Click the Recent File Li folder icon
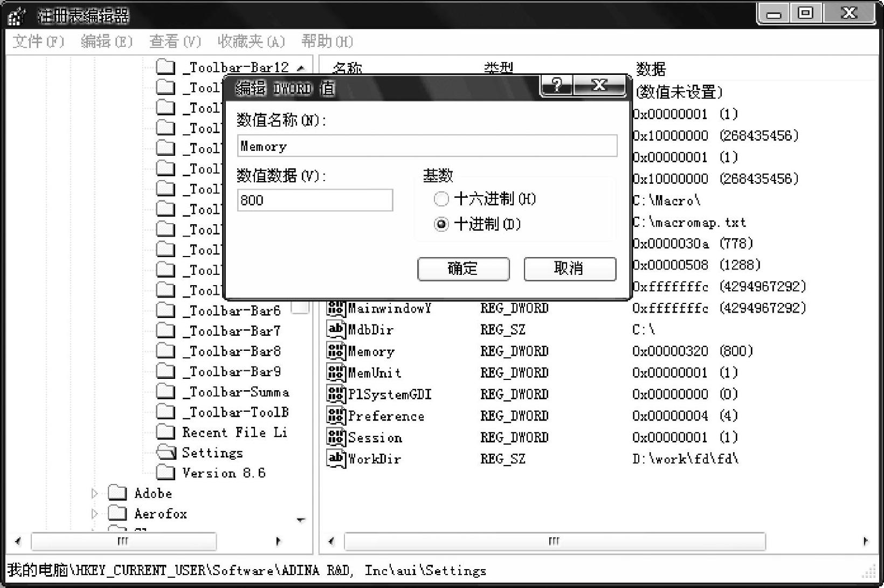 coord(165,432)
